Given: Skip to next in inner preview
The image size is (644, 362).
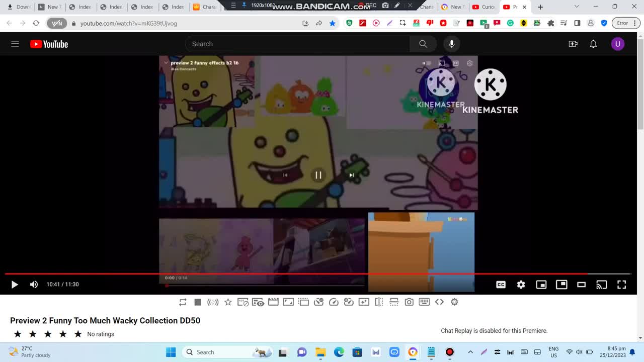Looking at the screenshot, I should tap(351, 175).
